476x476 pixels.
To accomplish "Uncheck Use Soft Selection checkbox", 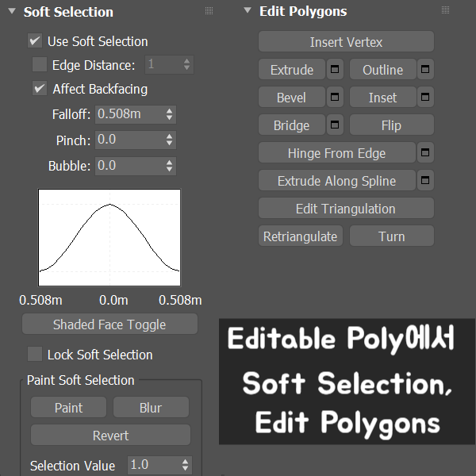I will point(35,40).
